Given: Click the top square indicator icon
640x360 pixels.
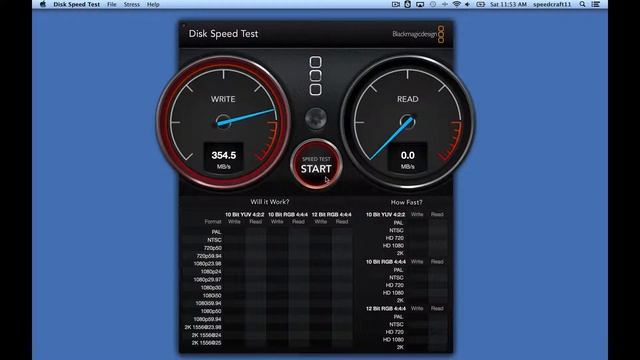Looking at the screenshot, I should tap(316, 62).
